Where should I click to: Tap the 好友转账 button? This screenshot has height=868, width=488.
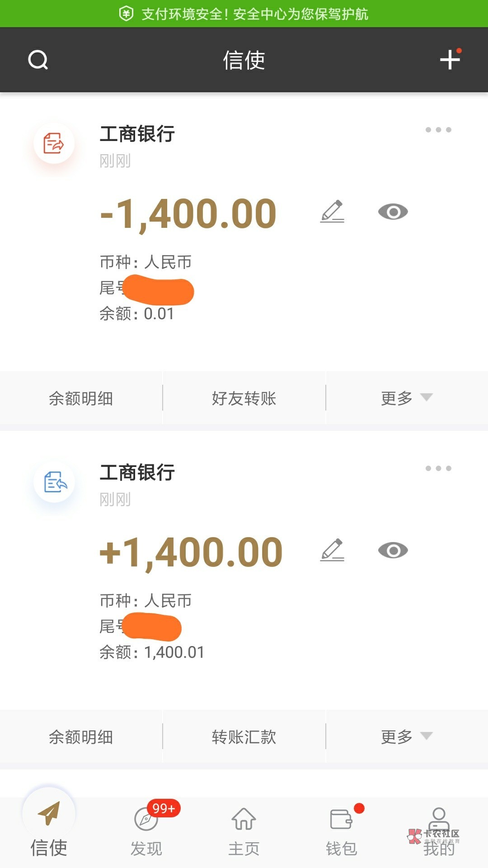[244, 398]
